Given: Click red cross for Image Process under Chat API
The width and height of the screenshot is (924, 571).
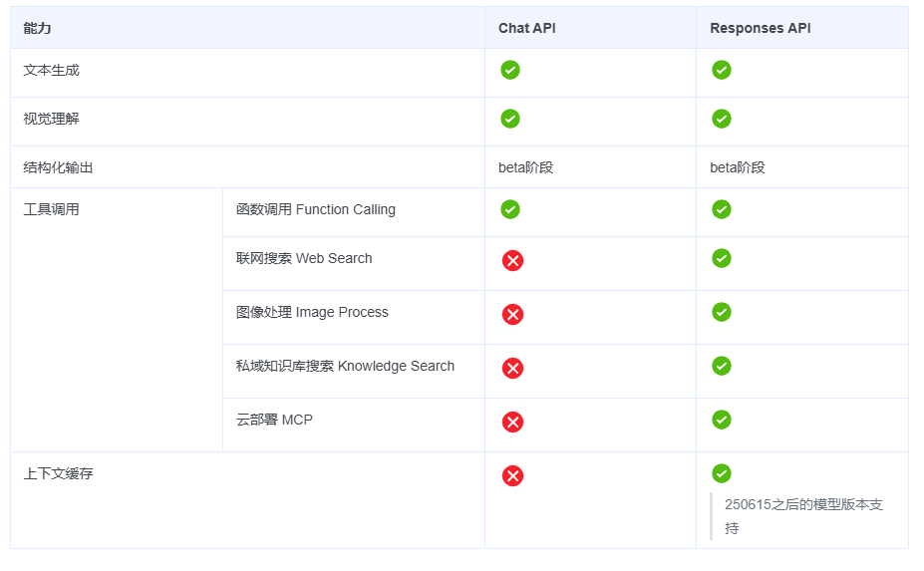Looking at the screenshot, I should (x=512, y=314).
